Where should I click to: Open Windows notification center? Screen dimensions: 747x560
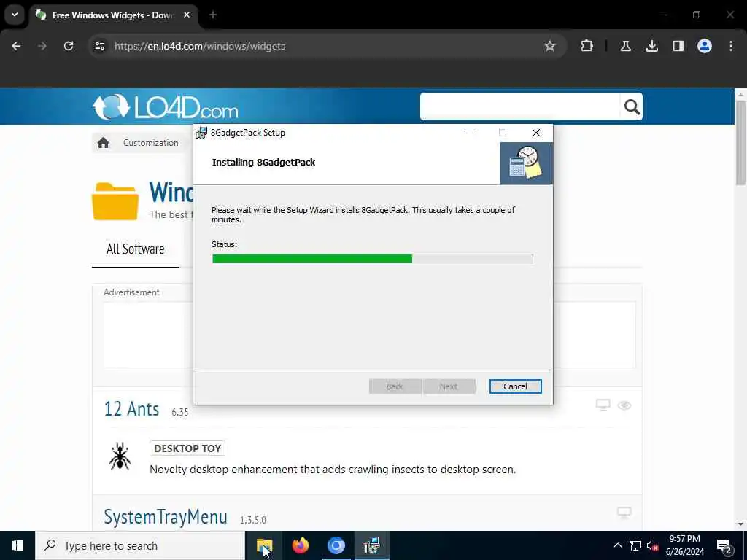pyautogui.click(x=724, y=545)
